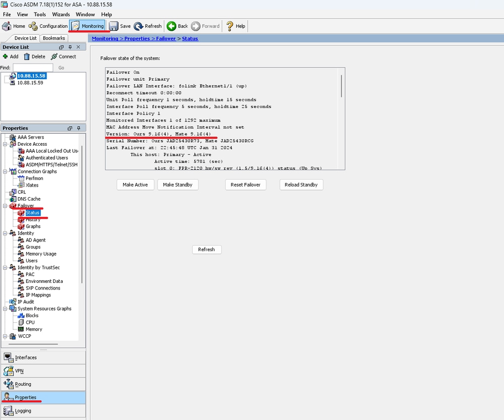Follow the Failover breadcrumb link
This screenshot has width=504, height=420.
tap(166, 38)
